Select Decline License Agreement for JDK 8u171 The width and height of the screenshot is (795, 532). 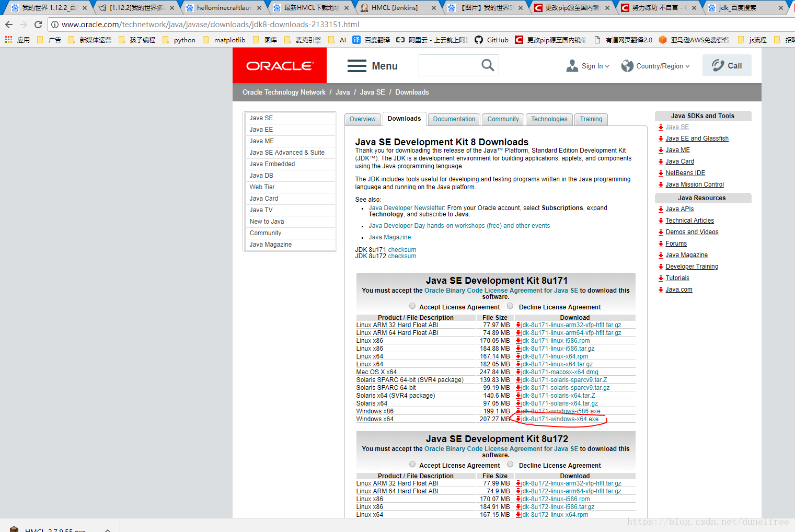tap(510, 306)
